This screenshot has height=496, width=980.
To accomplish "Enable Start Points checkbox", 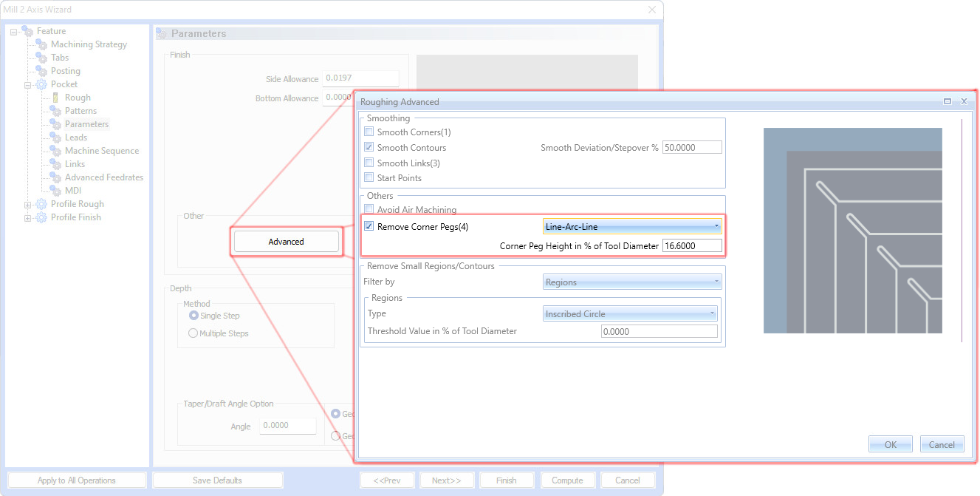I will (369, 178).
